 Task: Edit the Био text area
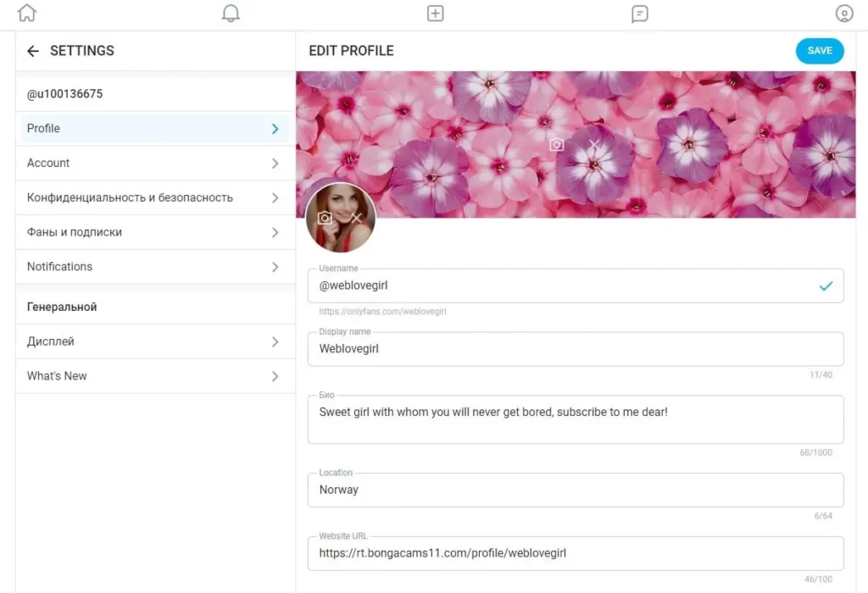[576, 419]
